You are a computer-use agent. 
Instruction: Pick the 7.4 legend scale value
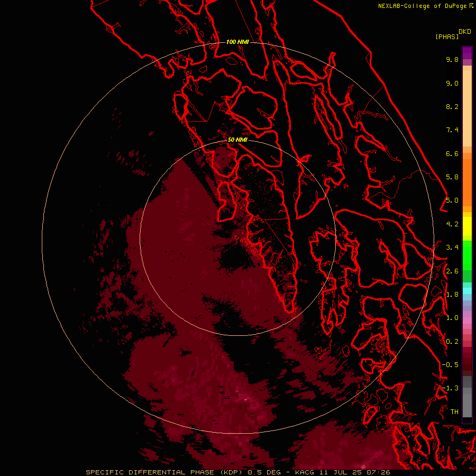click(x=452, y=130)
